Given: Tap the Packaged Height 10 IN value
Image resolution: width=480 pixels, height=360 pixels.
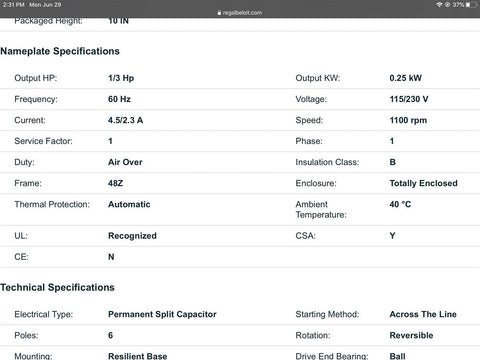Looking at the screenshot, I should pyautogui.click(x=118, y=21).
